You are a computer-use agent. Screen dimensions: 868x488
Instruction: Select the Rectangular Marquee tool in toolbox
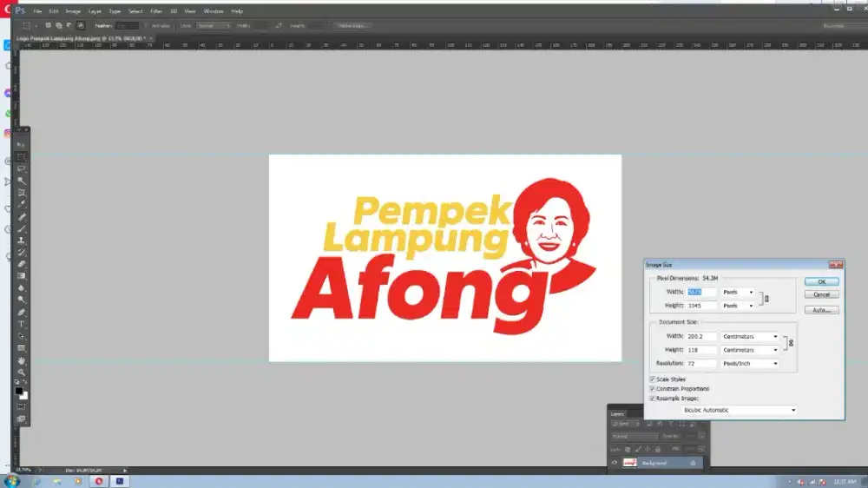21,157
